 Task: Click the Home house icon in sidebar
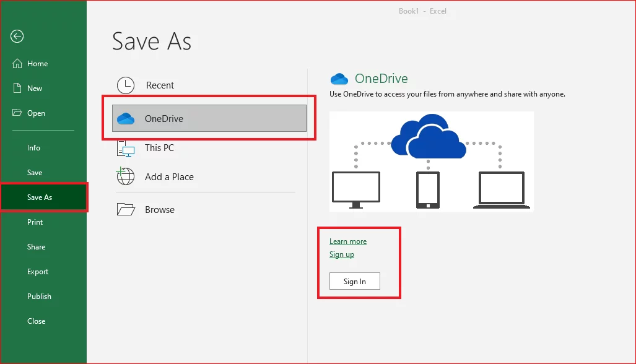click(x=17, y=63)
